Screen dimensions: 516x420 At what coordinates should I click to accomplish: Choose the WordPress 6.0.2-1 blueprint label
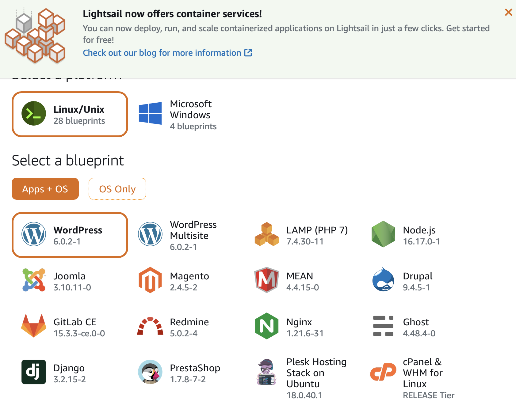pyautogui.click(x=78, y=230)
